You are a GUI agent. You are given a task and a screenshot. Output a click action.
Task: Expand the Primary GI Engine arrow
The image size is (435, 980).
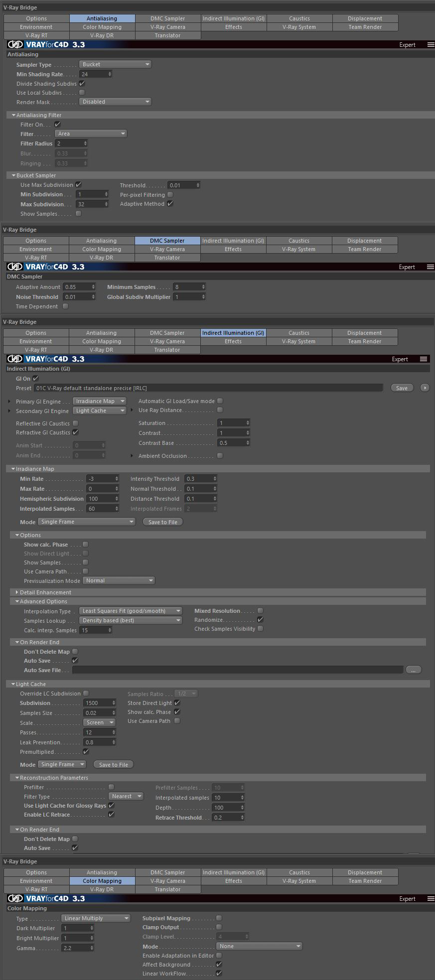coord(9,401)
